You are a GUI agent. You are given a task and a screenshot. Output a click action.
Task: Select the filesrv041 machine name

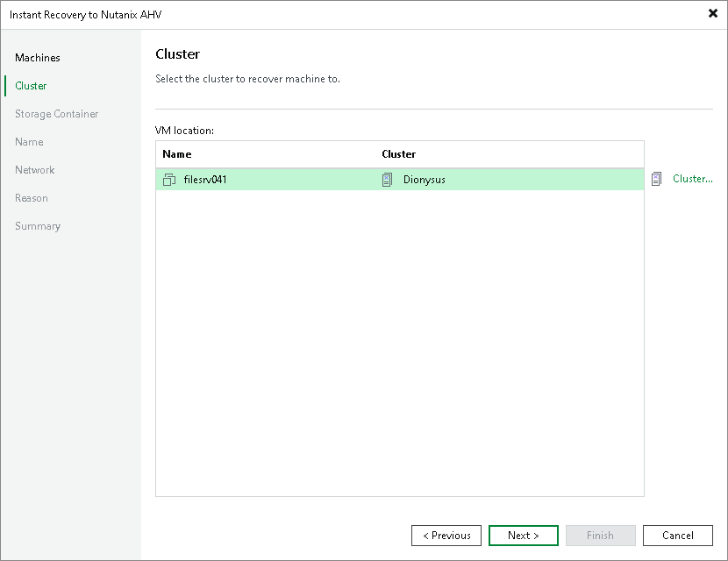click(205, 180)
